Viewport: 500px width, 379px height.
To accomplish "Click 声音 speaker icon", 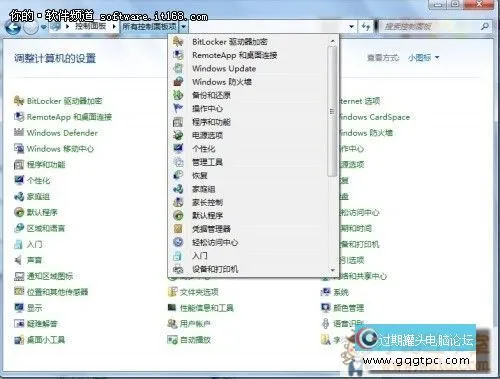I will click(19, 260).
